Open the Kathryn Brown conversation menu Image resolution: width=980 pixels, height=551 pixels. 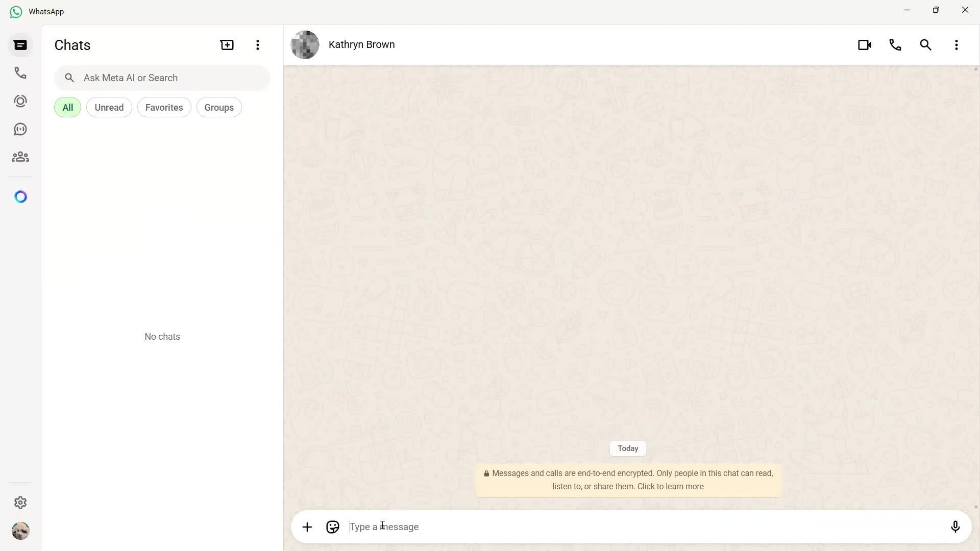click(x=957, y=45)
